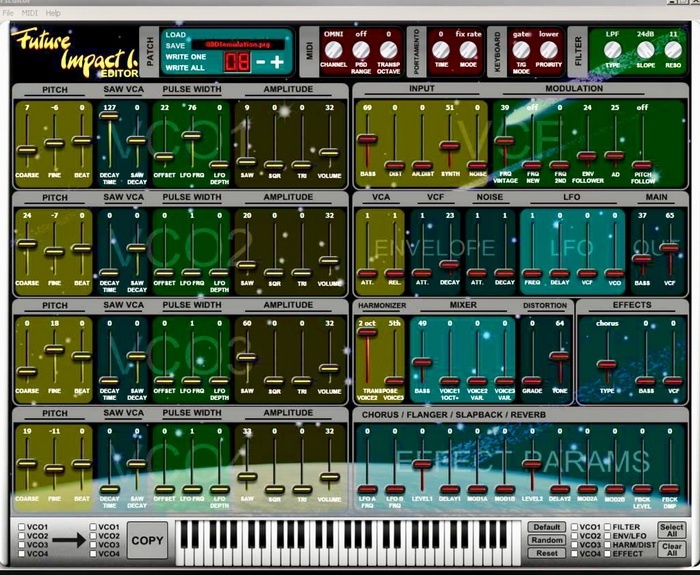Open the MIDI menu
700x575 pixels.
[29, 13]
